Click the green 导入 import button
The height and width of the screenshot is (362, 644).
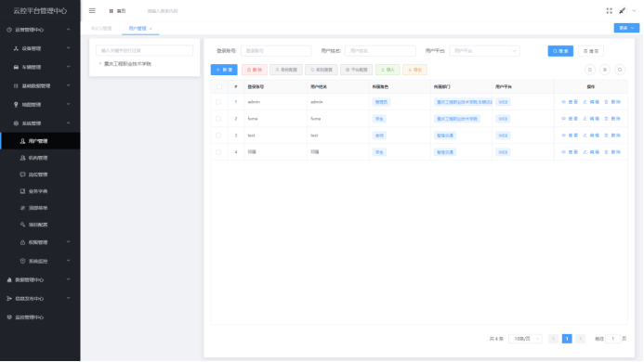(388, 70)
